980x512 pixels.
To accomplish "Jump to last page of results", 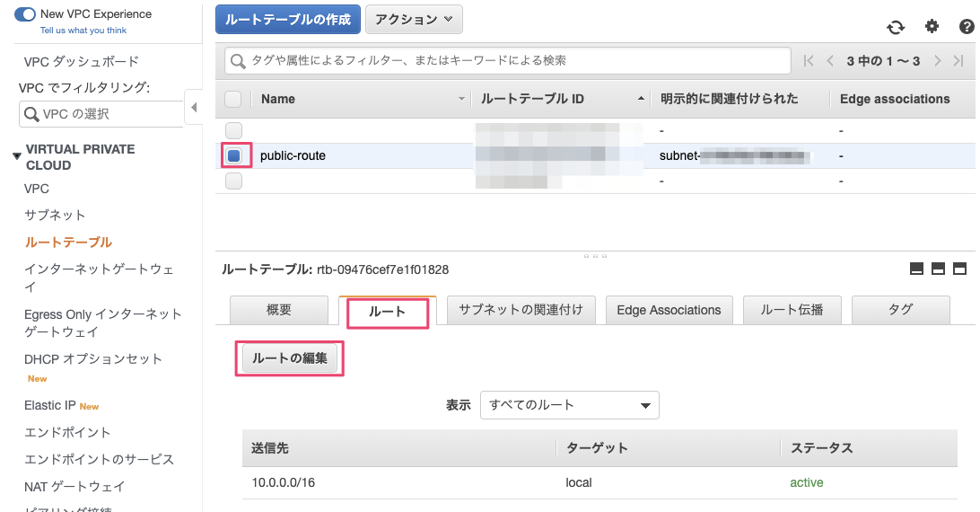I will [x=959, y=61].
